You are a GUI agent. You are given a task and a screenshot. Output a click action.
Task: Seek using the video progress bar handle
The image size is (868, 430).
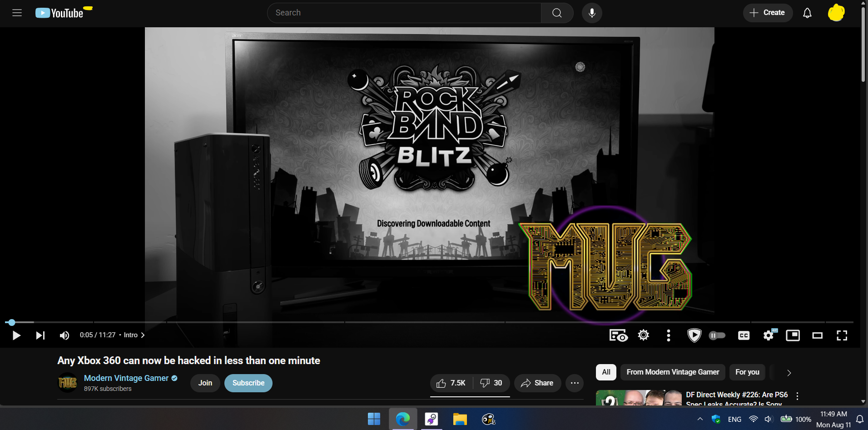pyautogui.click(x=12, y=322)
